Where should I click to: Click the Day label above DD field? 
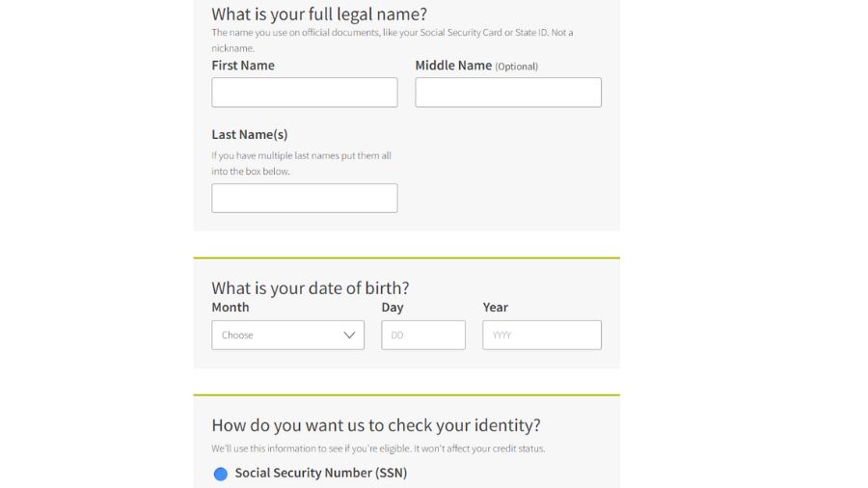pyautogui.click(x=393, y=308)
